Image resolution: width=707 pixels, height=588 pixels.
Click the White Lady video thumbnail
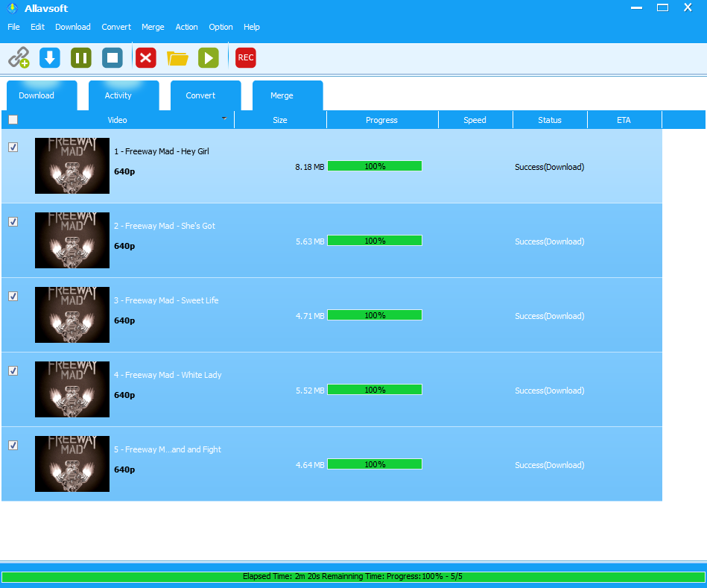(72, 389)
